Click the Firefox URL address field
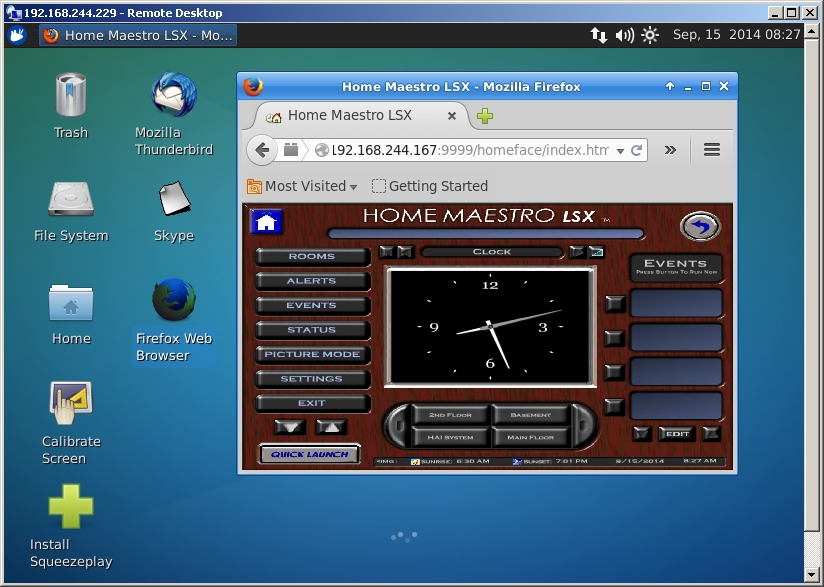Image resolution: width=824 pixels, height=587 pixels. (470, 150)
